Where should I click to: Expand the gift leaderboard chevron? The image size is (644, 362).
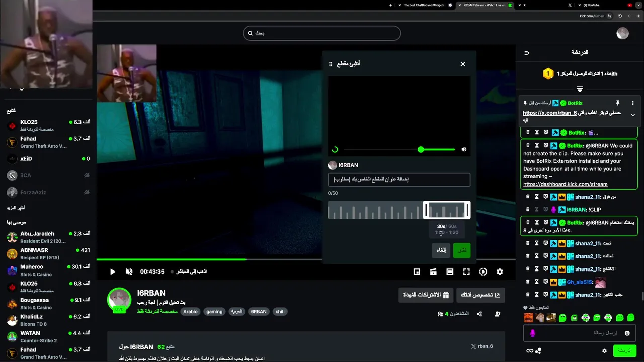[580, 89]
